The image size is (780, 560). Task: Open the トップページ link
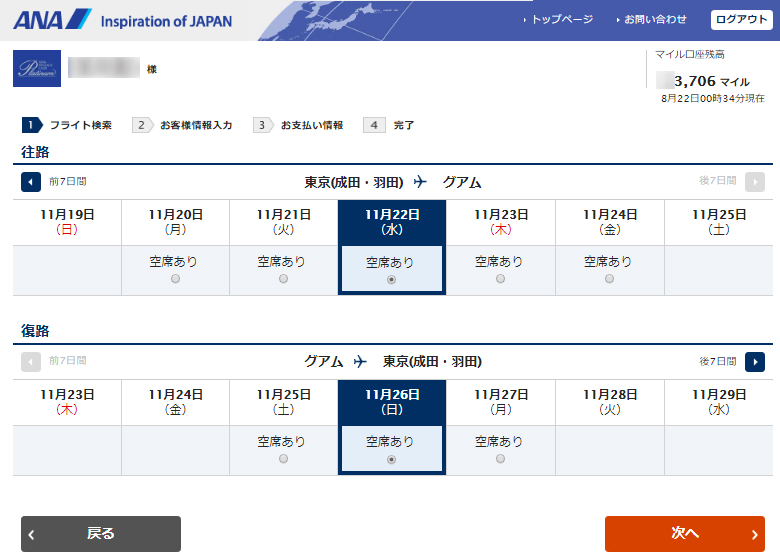[x=561, y=20]
